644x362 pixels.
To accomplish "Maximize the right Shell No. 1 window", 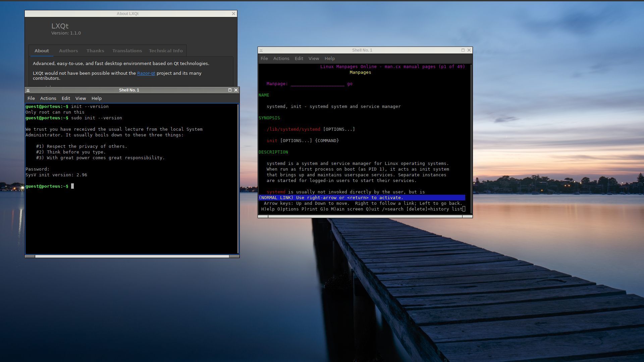I will 463,50.
